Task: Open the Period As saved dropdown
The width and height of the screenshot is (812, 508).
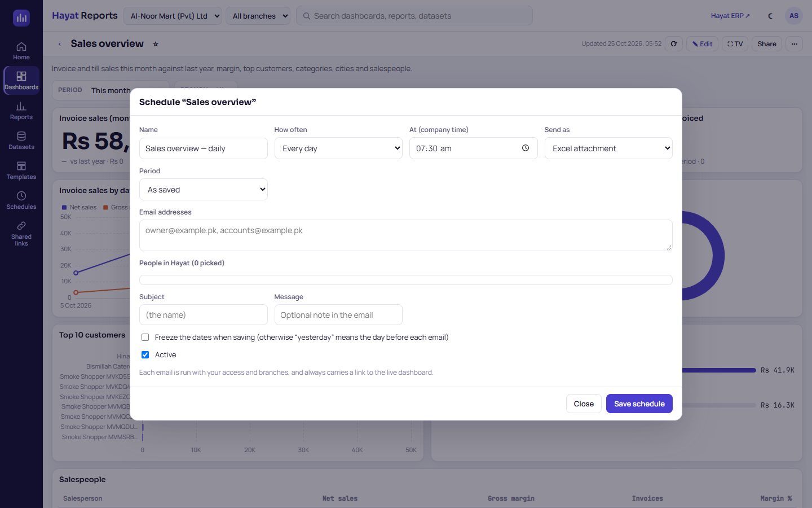Action: coord(204,190)
